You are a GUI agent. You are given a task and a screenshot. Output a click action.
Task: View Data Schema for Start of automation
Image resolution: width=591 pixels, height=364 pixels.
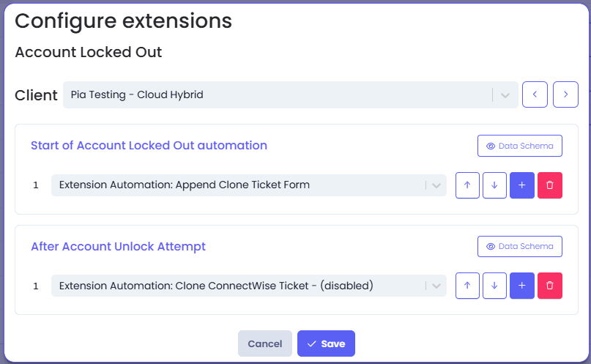click(x=519, y=146)
